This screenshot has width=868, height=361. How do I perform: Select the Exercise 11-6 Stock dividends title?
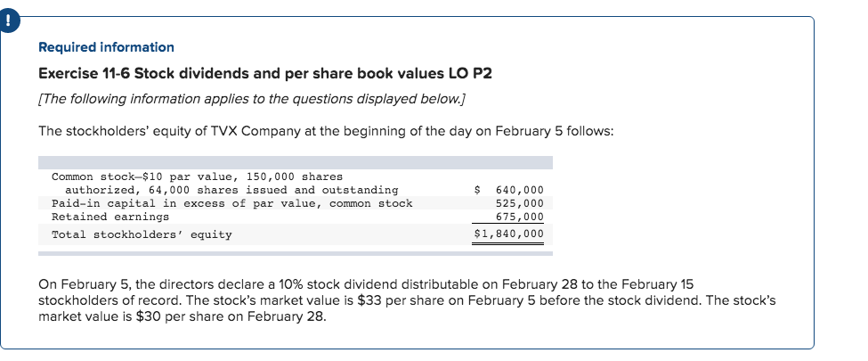[265, 74]
